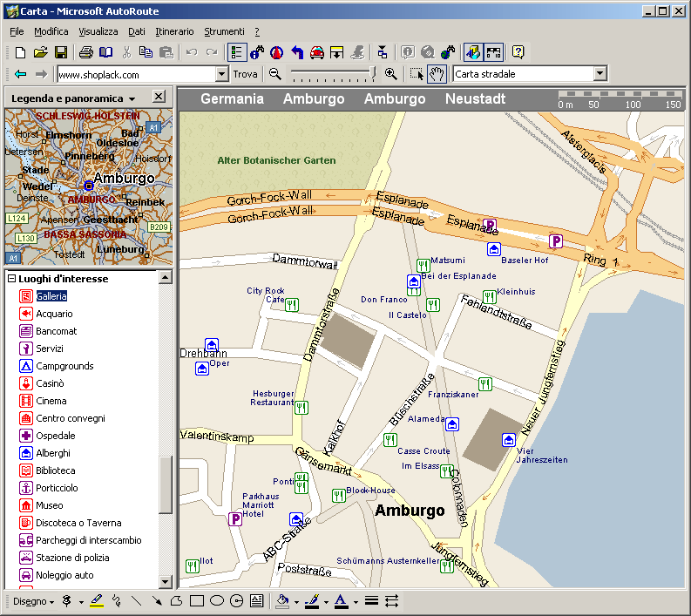Click the paint bucket fill color swatch
This screenshot has width=691, height=616.
282,601
